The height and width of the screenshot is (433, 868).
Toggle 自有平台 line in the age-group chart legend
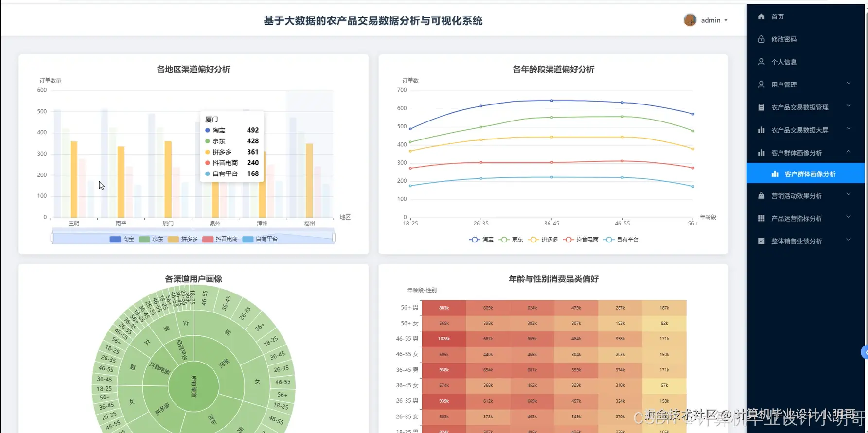[x=621, y=240]
